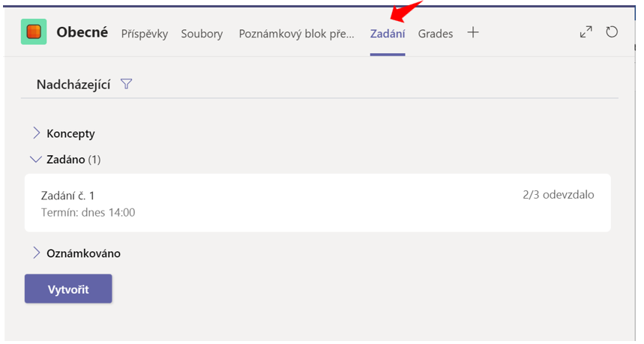Switch to the Příspěvky tab

coord(145,34)
